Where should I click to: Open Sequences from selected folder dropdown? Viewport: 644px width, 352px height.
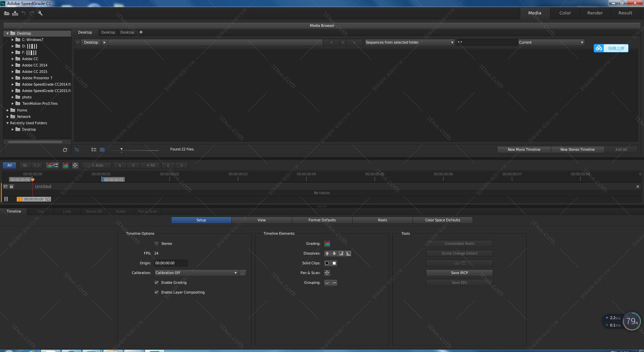click(409, 42)
